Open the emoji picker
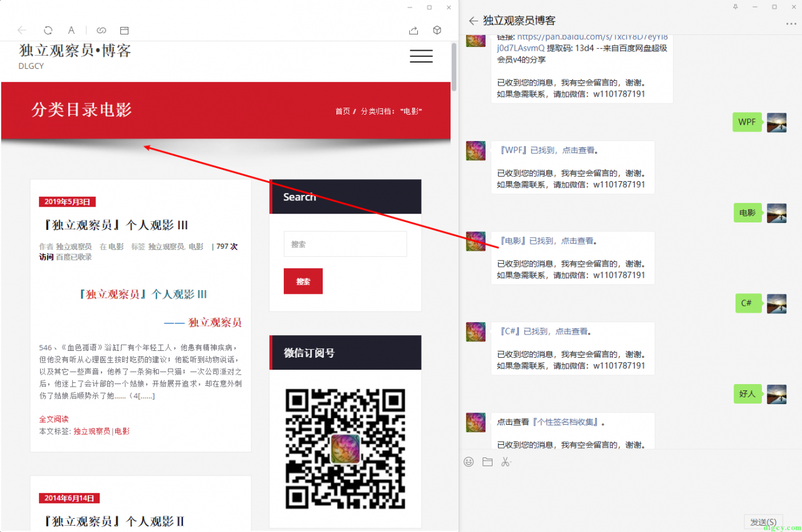 [x=469, y=462]
